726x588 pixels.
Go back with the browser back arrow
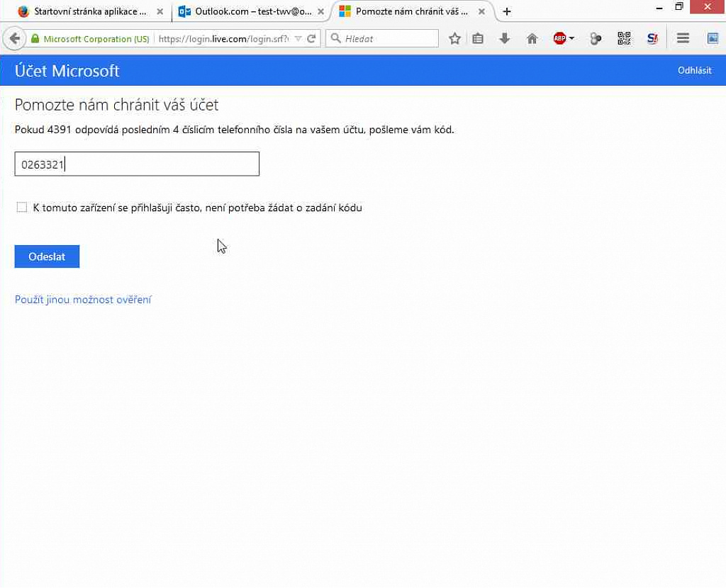pyautogui.click(x=14, y=38)
